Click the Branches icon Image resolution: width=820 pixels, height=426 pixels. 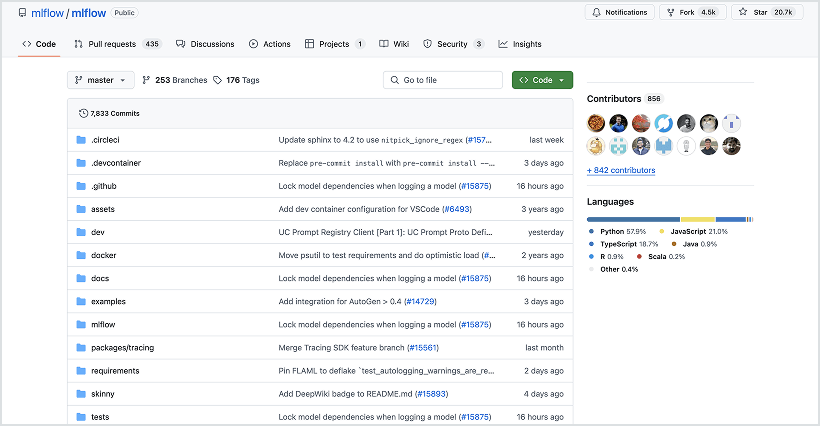[x=146, y=80]
